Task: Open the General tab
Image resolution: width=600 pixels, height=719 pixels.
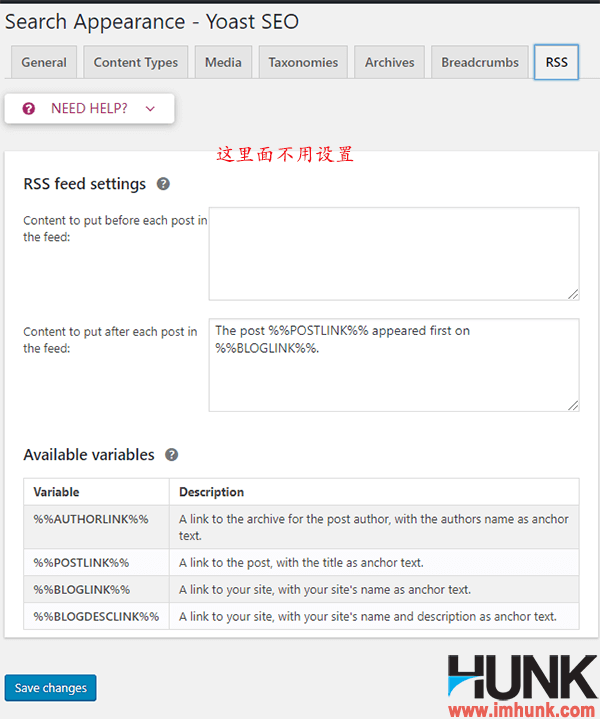Action: pos(44,62)
